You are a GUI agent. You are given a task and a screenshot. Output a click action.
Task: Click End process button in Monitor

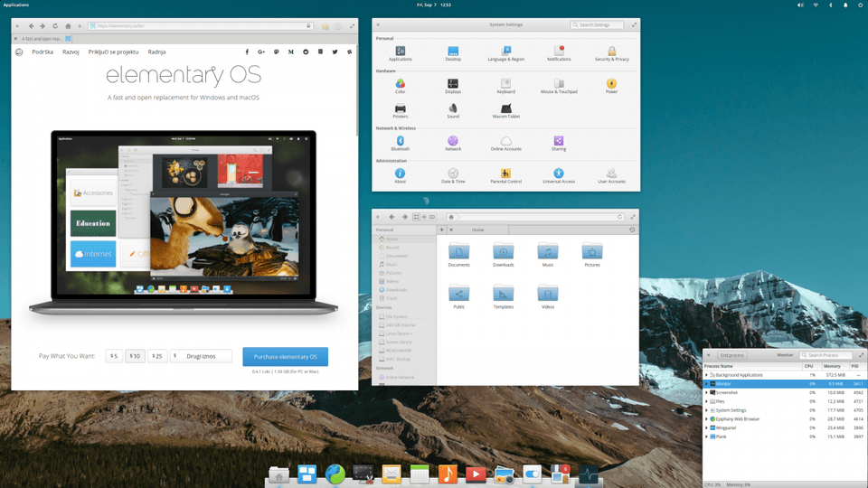731,355
